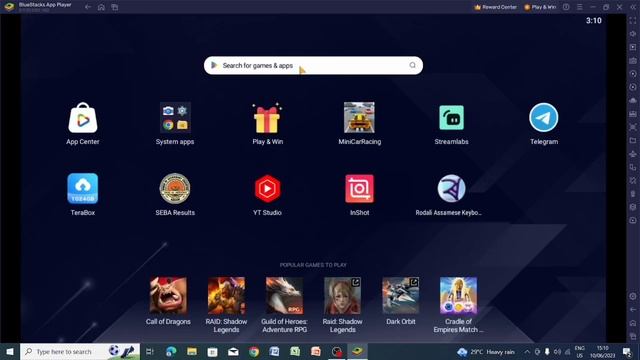Open the RAID: Shadow Legends colon-titled thumbnail
This screenshot has width=640, height=360.
click(226, 296)
